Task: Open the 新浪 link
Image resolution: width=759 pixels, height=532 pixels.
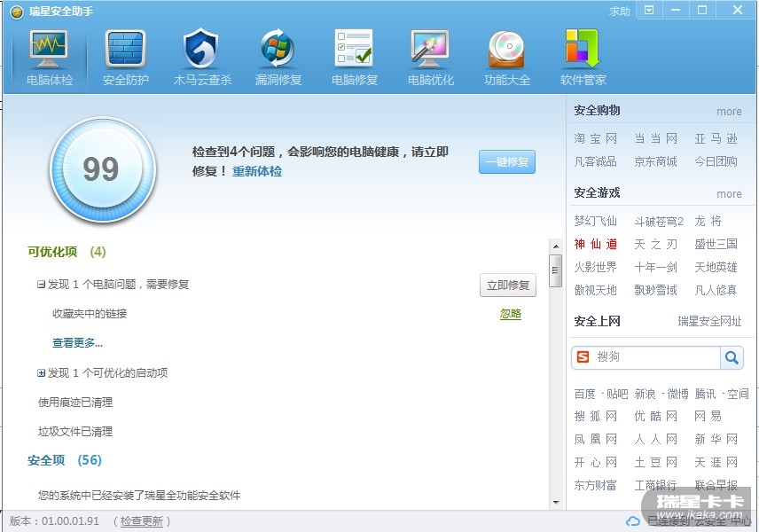Action: point(645,394)
